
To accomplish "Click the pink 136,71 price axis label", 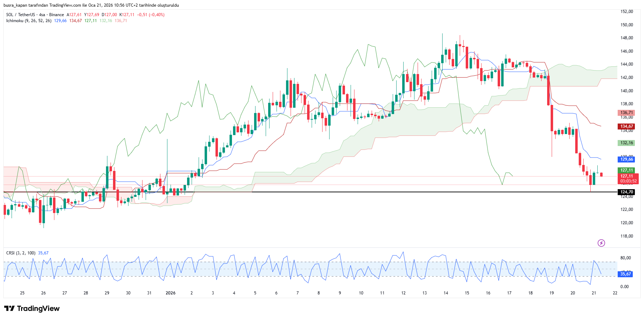I will pos(626,113).
